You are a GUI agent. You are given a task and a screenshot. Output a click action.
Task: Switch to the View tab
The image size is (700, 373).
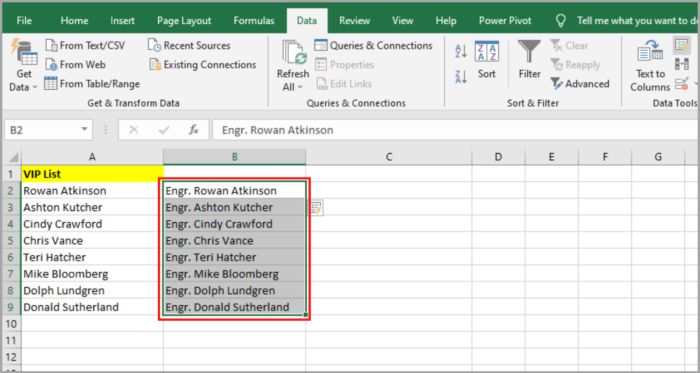402,21
